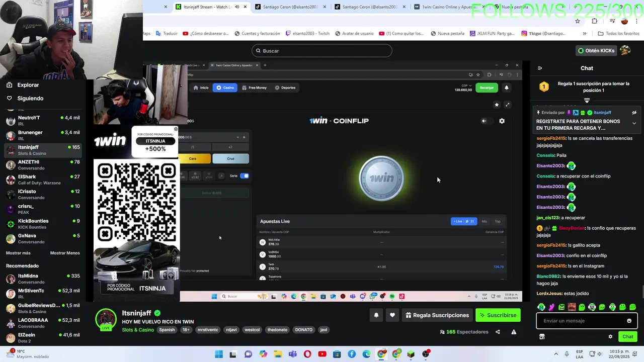Send message with the Chat button
The width and height of the screenshot is (644, 362).
click(628, 337)
